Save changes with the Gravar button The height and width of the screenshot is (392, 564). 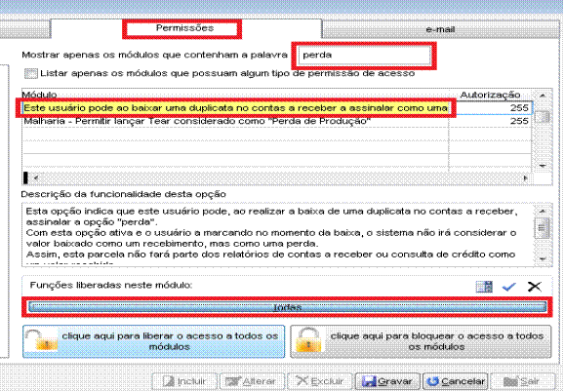387,381
